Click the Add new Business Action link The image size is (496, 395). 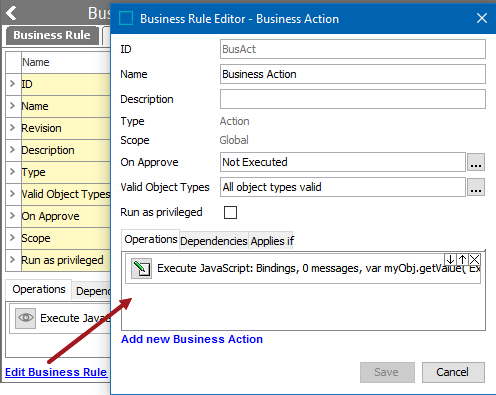point(192,339)
